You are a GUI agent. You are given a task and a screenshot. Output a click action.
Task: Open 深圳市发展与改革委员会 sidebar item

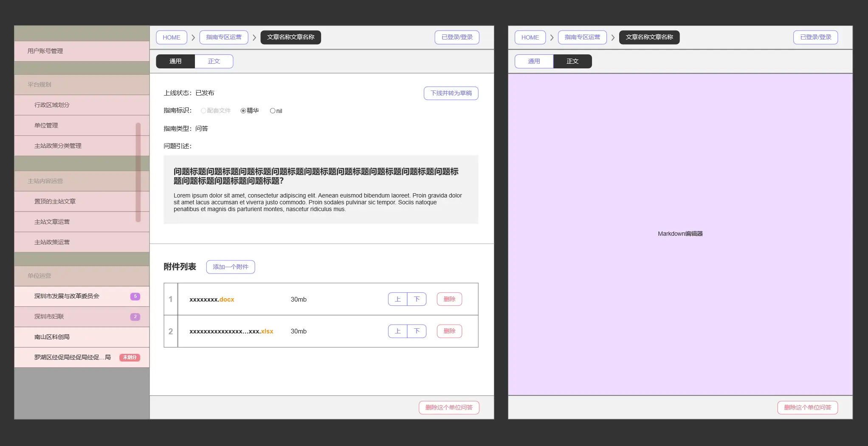[x=67, y=296]
